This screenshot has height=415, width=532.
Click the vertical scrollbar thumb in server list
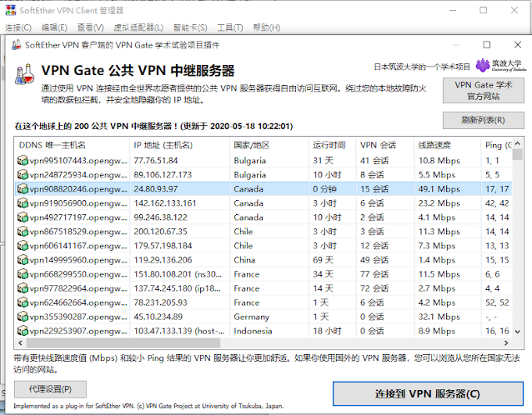tap(518, 154)
